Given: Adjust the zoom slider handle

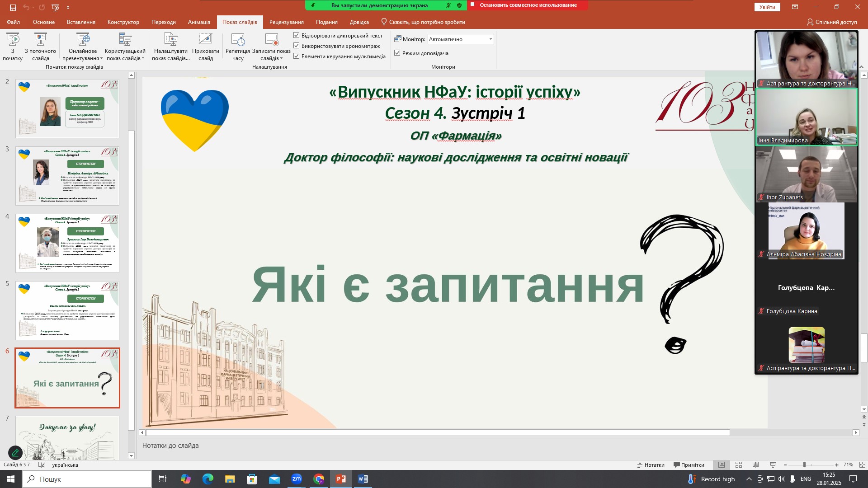Looking at the screenshot, I should tap(804, 465).
